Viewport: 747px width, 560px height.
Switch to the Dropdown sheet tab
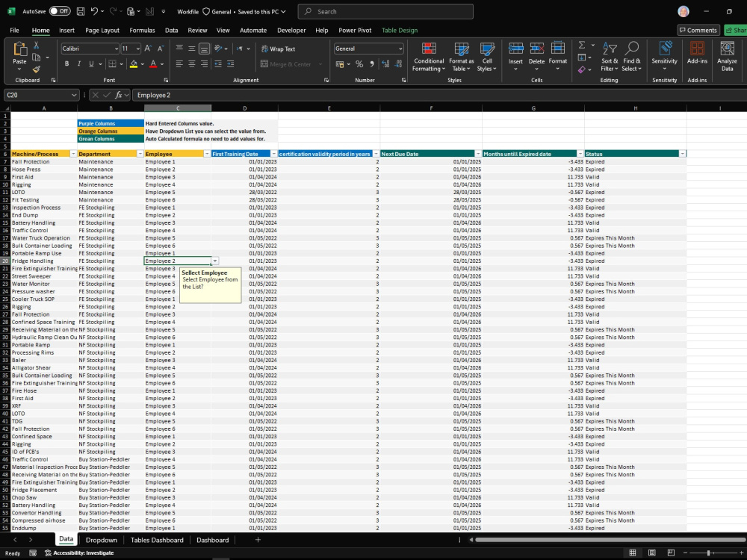pos(102,540)
